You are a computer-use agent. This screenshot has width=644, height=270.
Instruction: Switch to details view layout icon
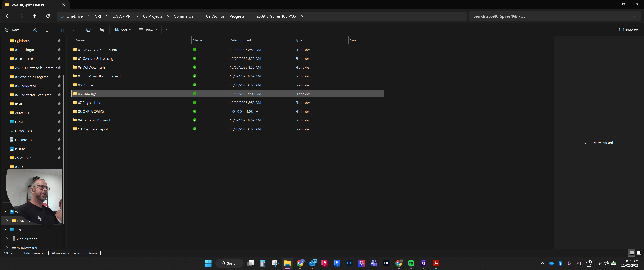click(x=632, y=253)
